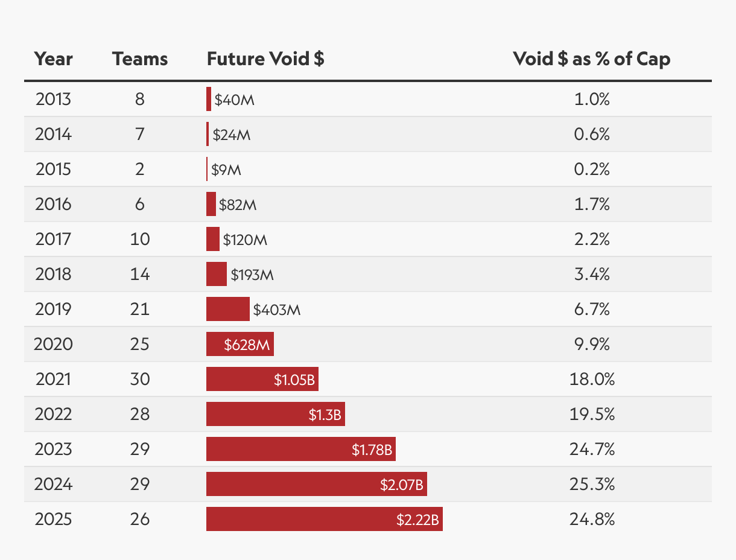This screenshot has width=736, height=560.
Task: Select the 2016 year cell
Action: (x=53, y=204)
